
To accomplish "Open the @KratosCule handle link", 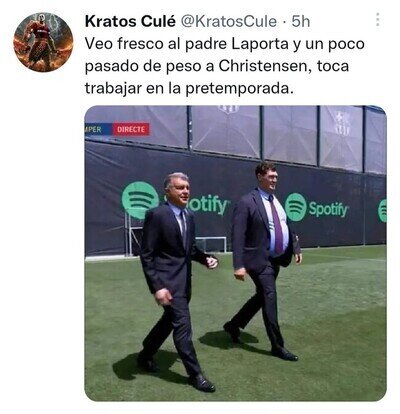I will pyautogui.click(x=229, y=22).
